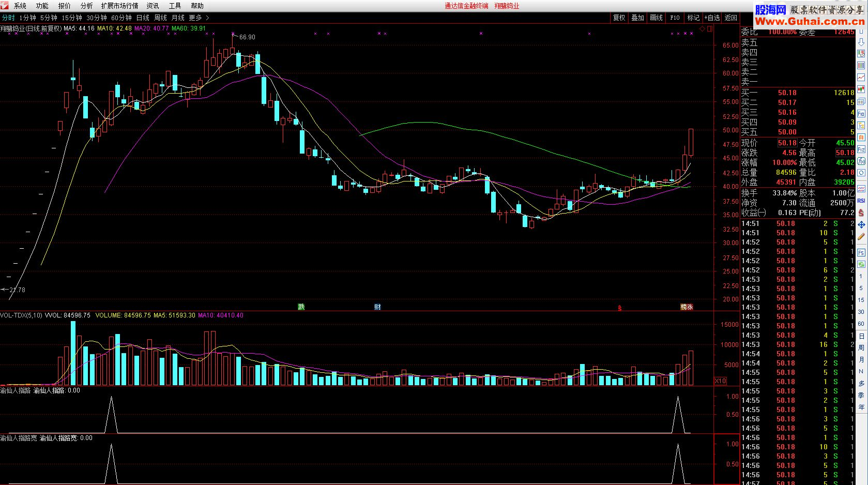
Task: Click the 返回 button
Action: 731,18
